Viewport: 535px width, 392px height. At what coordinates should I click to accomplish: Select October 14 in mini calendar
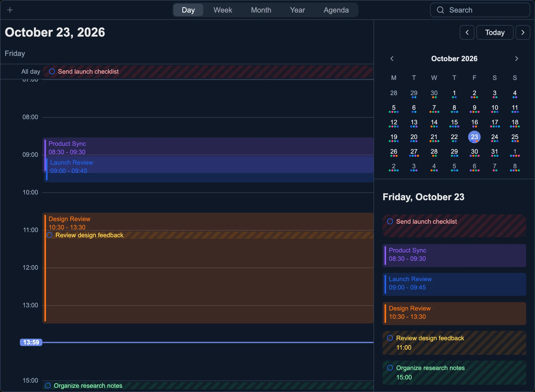coord(434,123)
